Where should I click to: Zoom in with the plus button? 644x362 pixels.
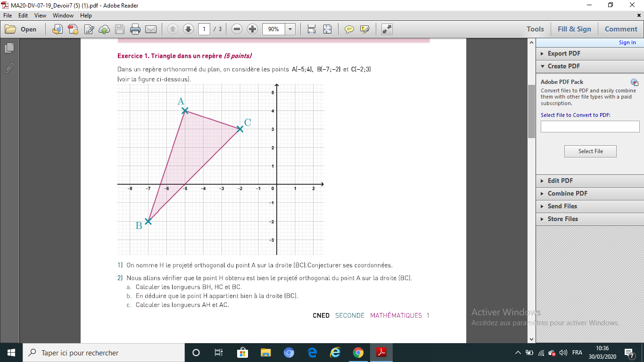[x=252, y=29]
